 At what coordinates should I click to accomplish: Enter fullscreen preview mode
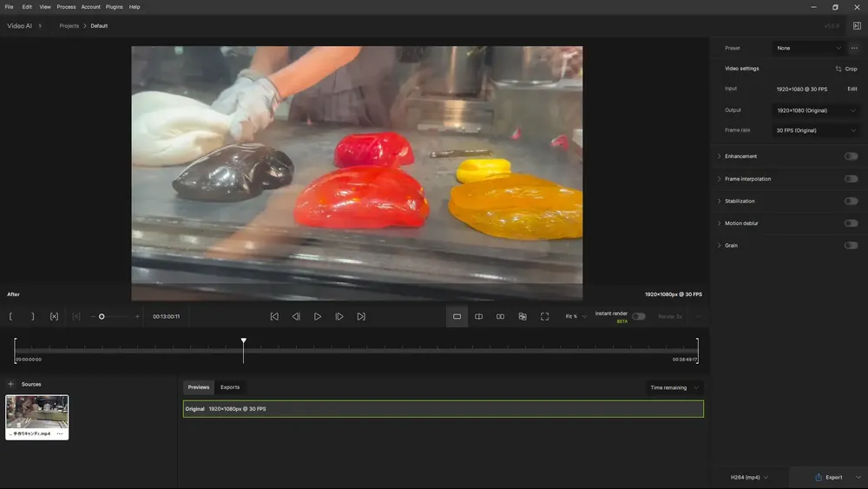(x=544, y=317)
